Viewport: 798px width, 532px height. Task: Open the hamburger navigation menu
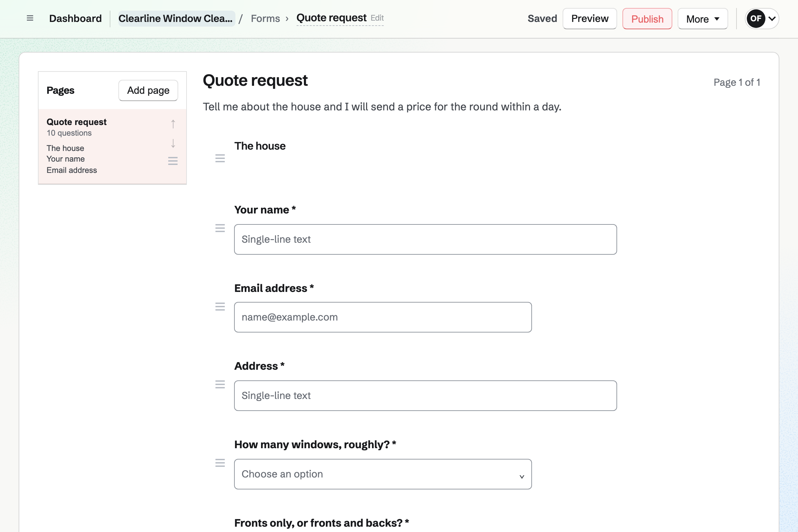click(30, 18)
